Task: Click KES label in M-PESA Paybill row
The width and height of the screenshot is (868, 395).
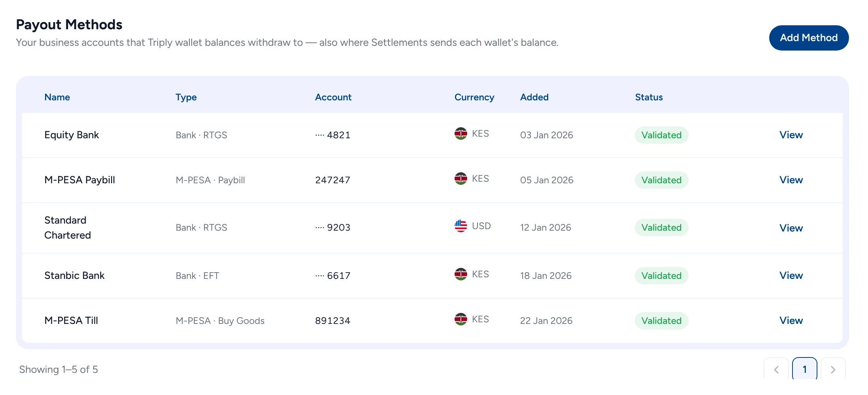Action: pos(481,179)
